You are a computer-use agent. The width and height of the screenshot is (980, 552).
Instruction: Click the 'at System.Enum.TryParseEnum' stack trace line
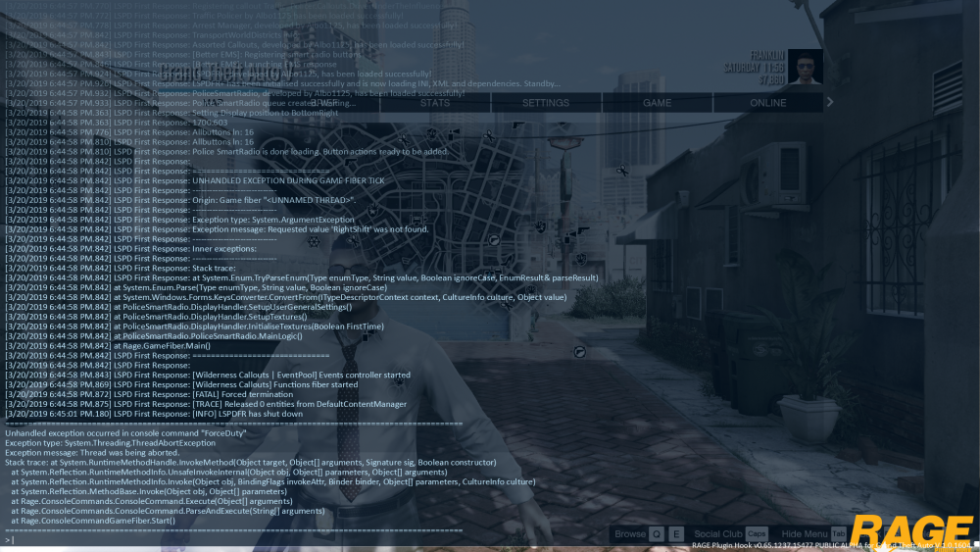click(x=302, y=278)
